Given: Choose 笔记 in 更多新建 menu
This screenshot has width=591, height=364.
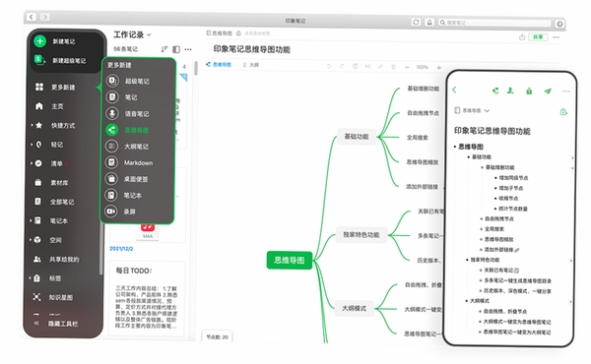Looking at the screenshot, I should [x=121, y=97].
